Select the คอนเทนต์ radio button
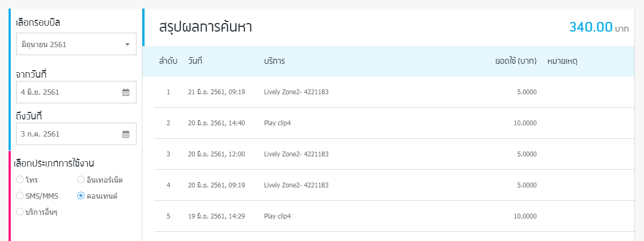644x241 pixels. 81,195
